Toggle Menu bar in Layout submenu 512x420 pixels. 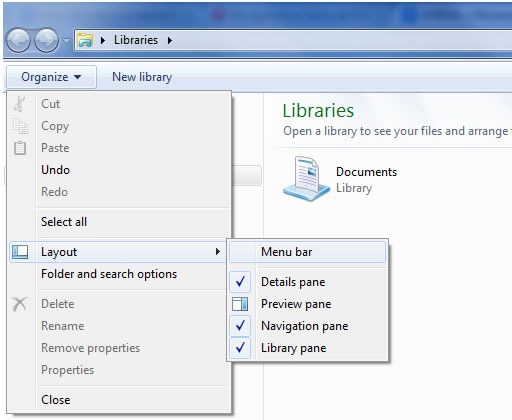(308, 252)
